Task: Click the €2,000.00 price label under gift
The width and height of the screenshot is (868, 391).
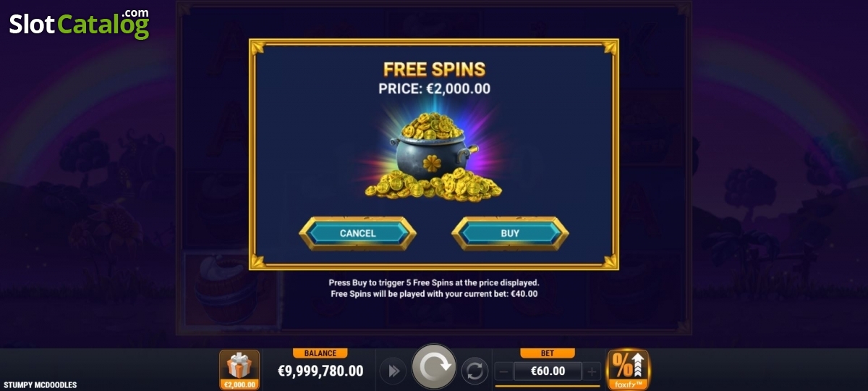Action: pyautogui.click(x=239, y=384)
